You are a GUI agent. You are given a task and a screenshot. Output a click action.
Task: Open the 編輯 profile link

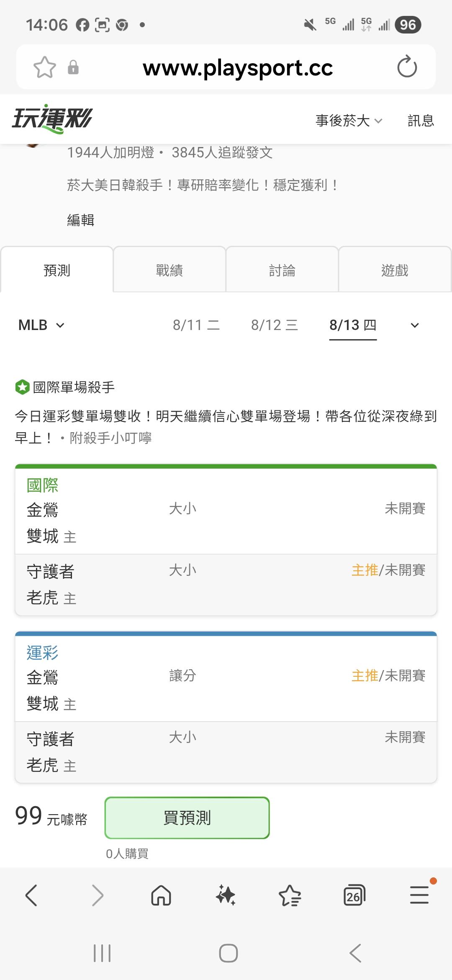pos(81,220)
